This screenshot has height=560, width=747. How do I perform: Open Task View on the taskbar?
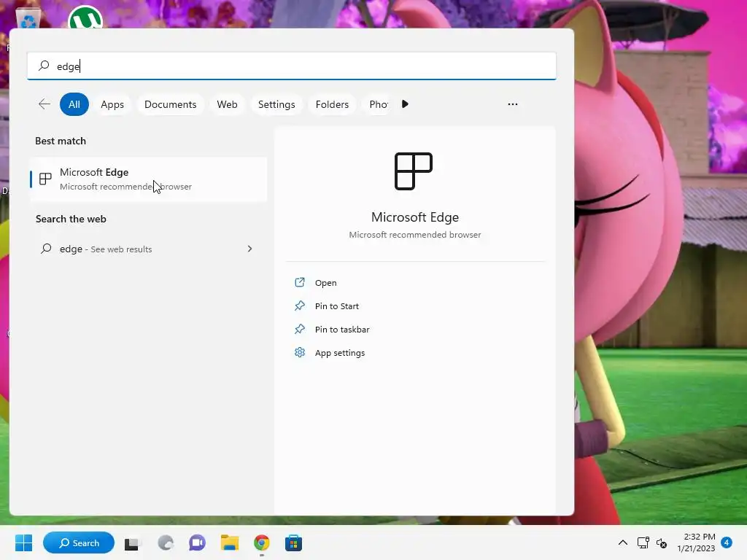click(x=133, y=543)
